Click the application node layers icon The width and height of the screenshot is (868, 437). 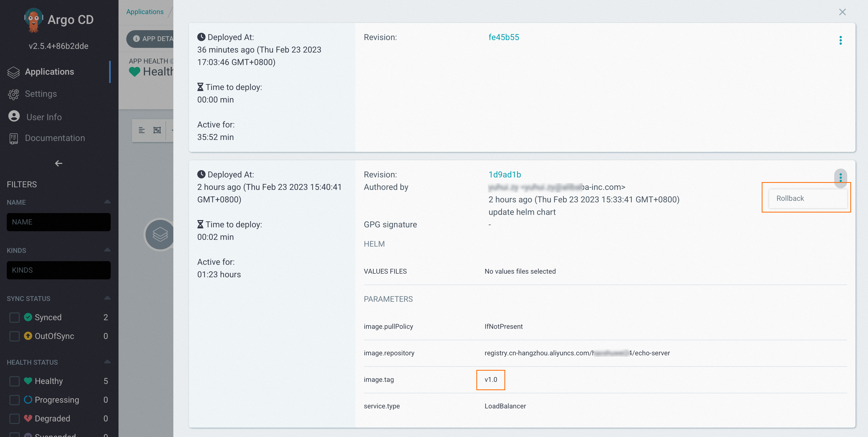coord(160,234)
